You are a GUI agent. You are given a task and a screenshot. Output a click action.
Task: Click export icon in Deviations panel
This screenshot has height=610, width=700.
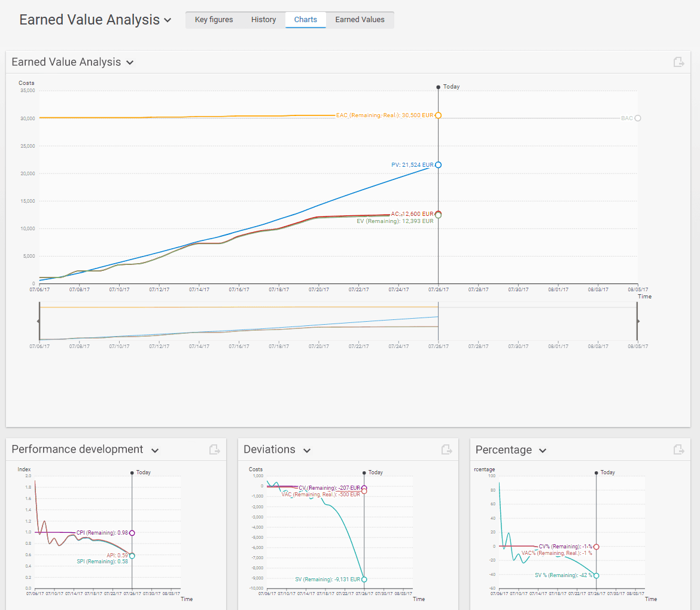(447, 450)
